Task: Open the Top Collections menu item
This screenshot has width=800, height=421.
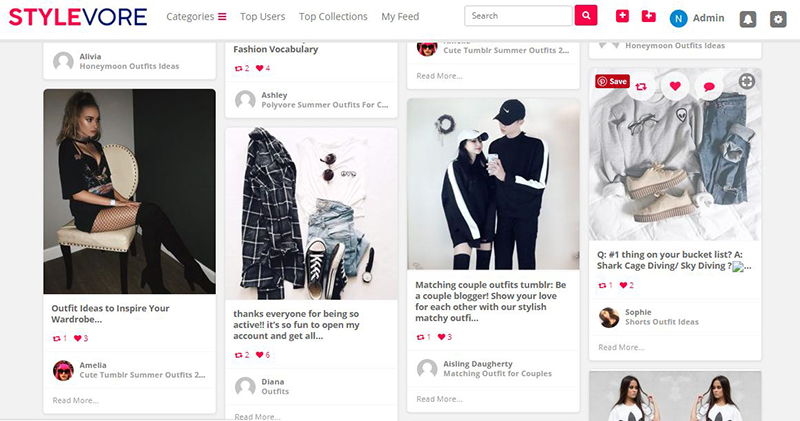Action: click(x=333, y=17)
